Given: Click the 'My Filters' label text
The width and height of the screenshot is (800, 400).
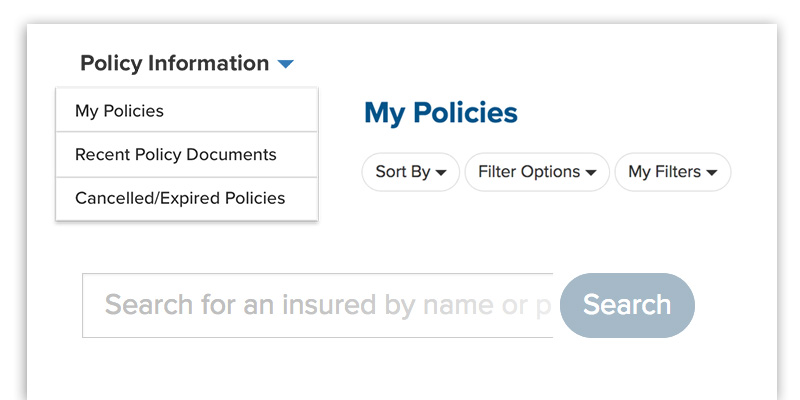Looking at the screenshot, I should 664,172.
